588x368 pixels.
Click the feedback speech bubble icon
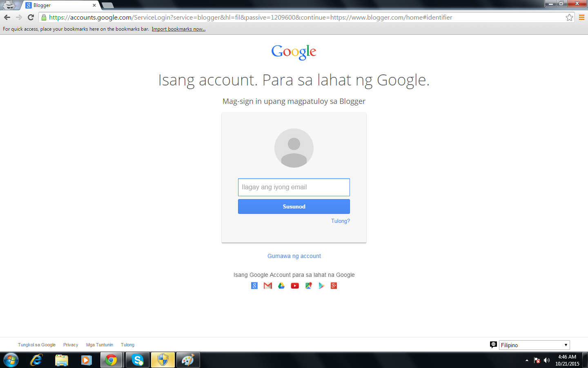pos(493,345)
